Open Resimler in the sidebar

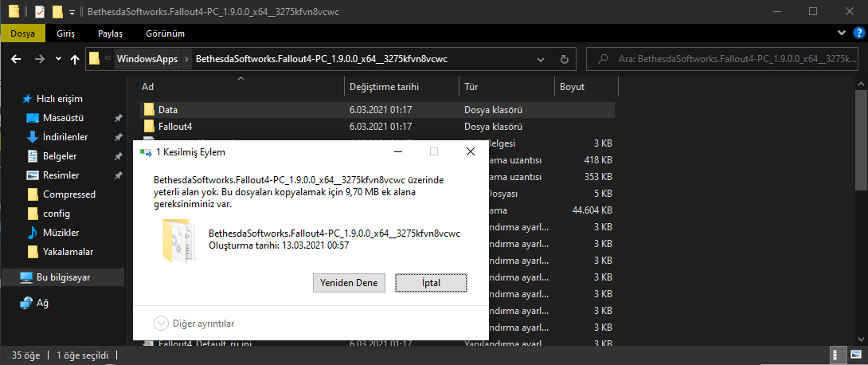pos(61,175)
